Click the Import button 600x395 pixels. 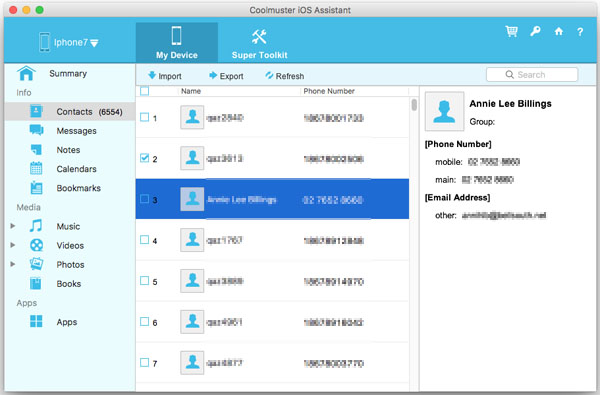click(x=165, y=76)
